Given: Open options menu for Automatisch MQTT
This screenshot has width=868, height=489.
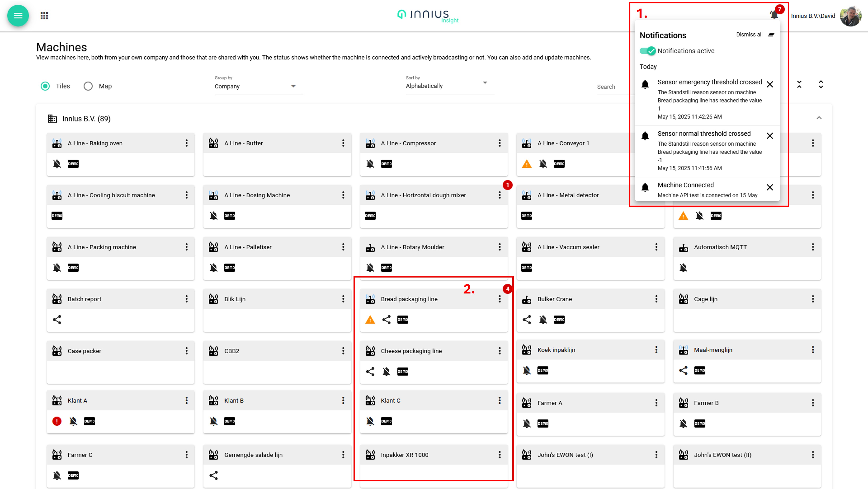Looking at the screenshot, I should [x=813, y=247].
